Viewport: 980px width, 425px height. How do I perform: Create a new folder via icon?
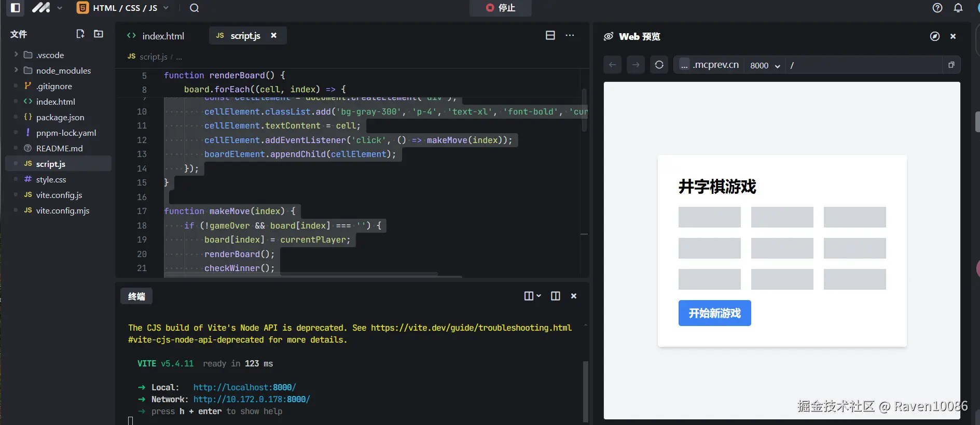click(98, 34)
